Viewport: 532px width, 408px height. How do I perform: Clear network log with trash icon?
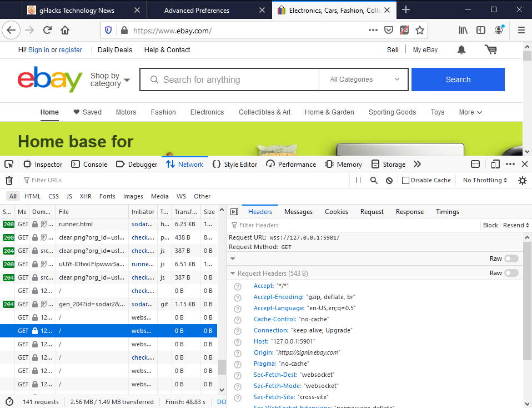(x=9, y=181)
